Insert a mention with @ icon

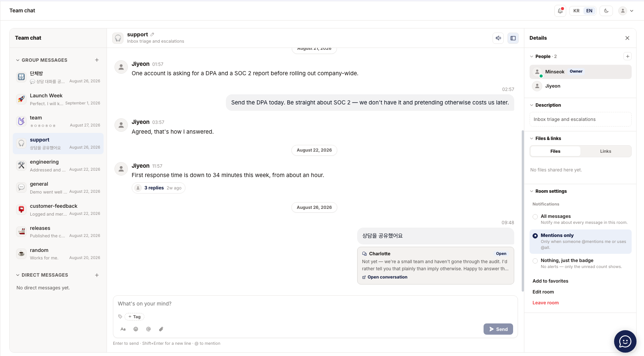coord(148,329)
